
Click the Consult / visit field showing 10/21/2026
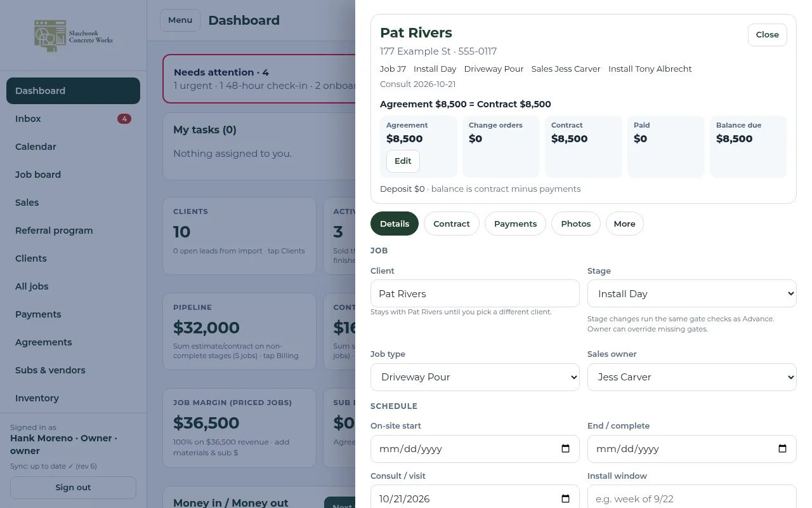(475, 497)
